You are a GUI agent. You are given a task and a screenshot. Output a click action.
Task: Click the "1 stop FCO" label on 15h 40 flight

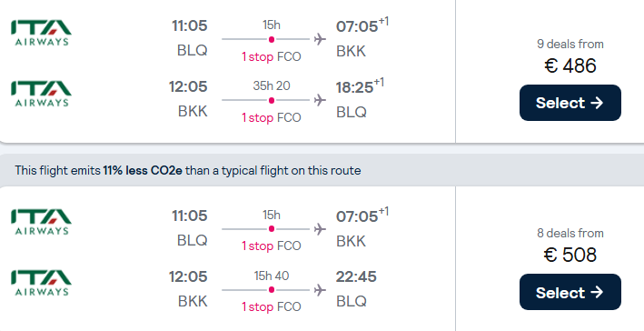[272, 306]
